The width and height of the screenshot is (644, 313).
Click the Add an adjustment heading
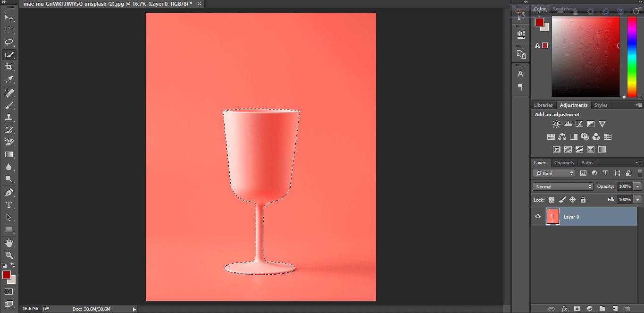point(557,114)
